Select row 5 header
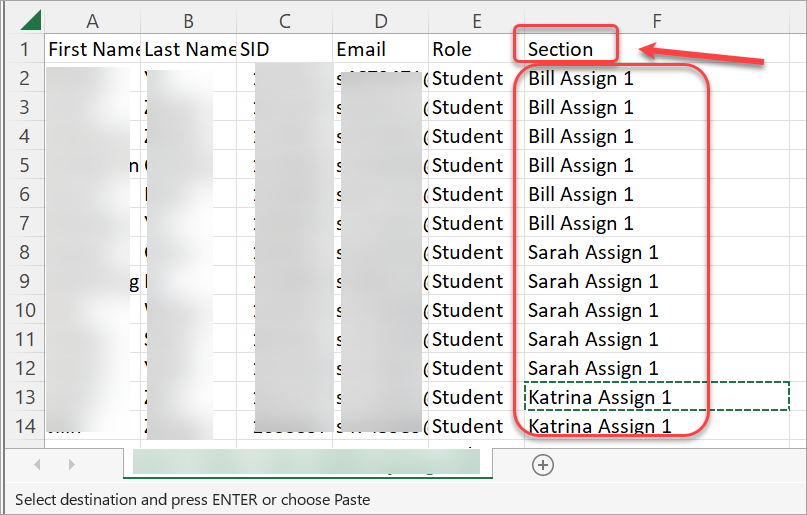This screenshot has width=807, height=515. (x=25, y=165)
